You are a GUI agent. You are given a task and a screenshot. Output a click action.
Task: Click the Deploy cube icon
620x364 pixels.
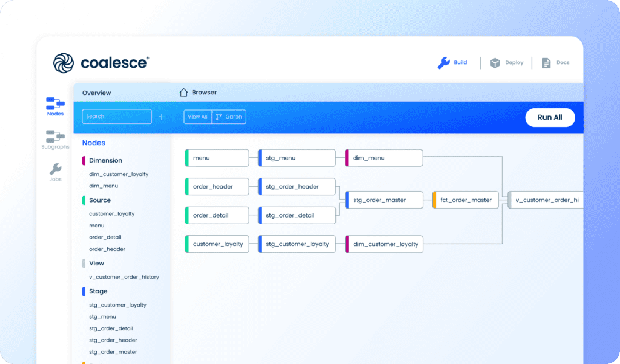[494, 62]
